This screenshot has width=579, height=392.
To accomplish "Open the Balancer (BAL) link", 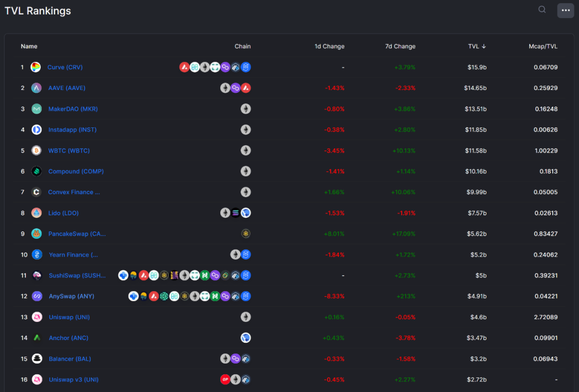I will tap(70, 358).
